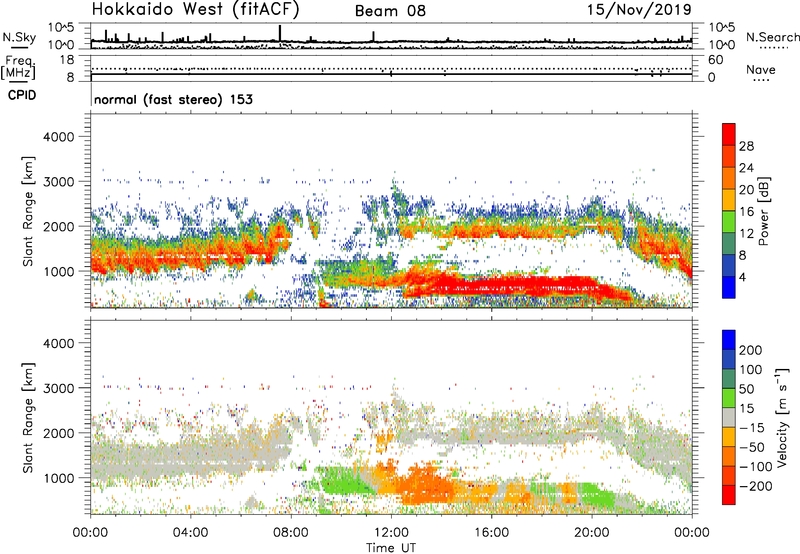
Task: Click the gray band of Velocity colorbar
Action: point(729,418)
